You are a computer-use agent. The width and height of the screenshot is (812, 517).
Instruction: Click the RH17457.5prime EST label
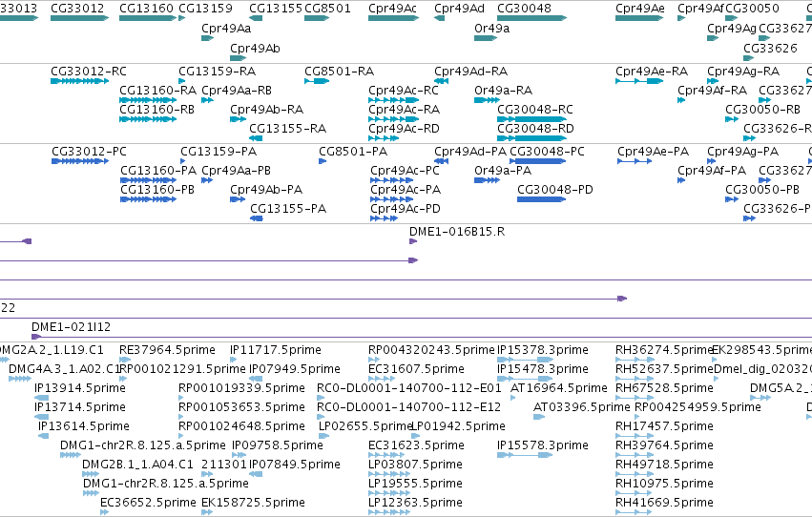point(664,427)
